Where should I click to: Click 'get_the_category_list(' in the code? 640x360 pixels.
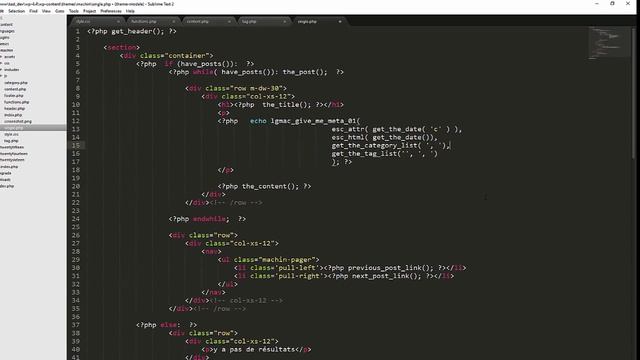[376, 146]
